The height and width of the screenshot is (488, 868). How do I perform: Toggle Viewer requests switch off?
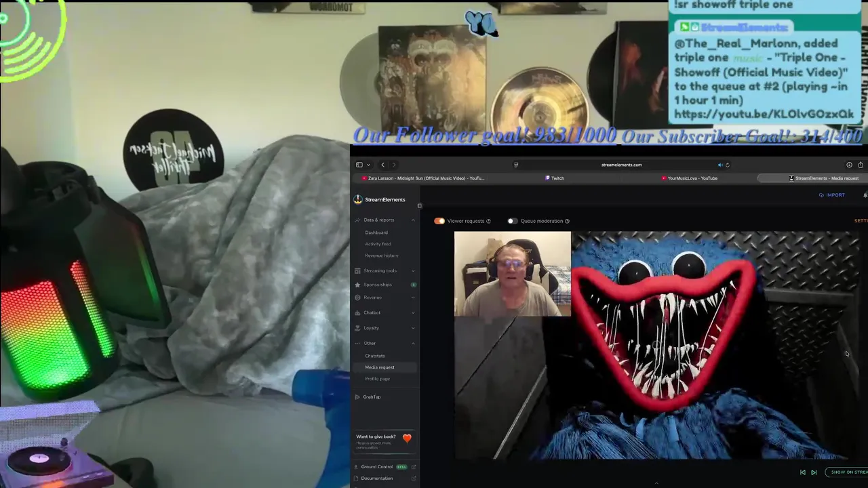pos(439,221)
